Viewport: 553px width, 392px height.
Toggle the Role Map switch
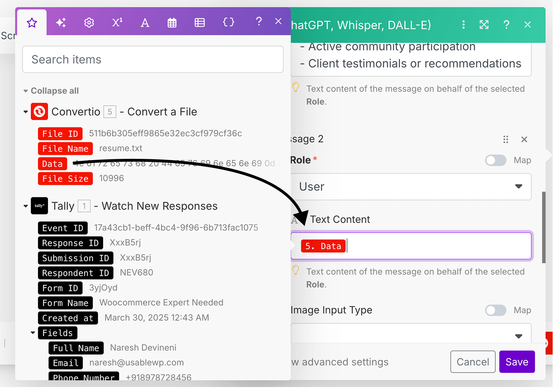[x=495, y=160]
